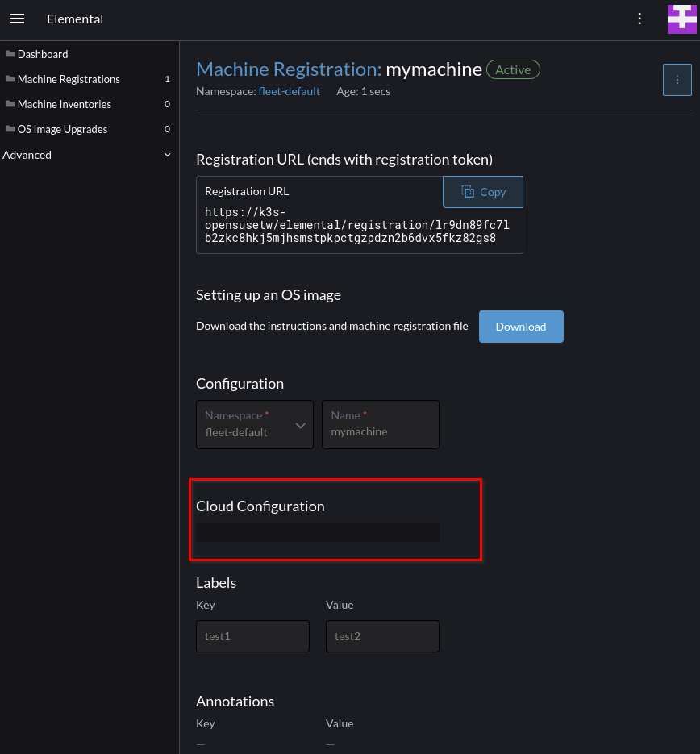Open the machine registration actions kebab menu

(x=677, y=79)
